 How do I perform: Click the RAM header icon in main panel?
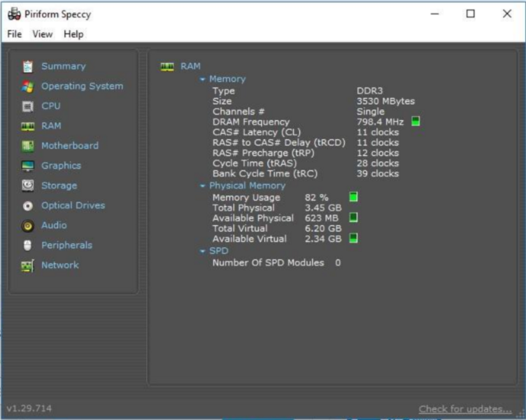tap(167, 66)
